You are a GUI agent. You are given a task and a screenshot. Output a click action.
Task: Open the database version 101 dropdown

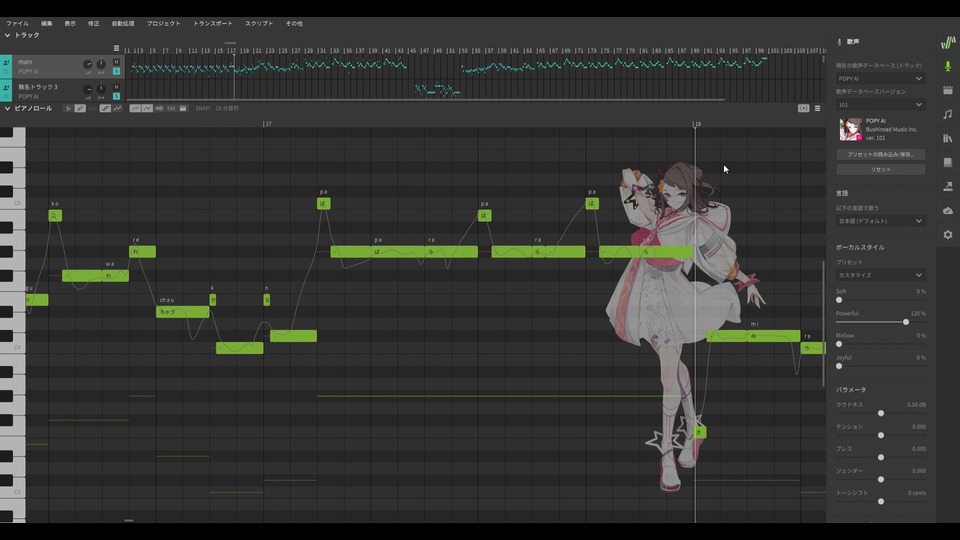(x=880, y=105)
